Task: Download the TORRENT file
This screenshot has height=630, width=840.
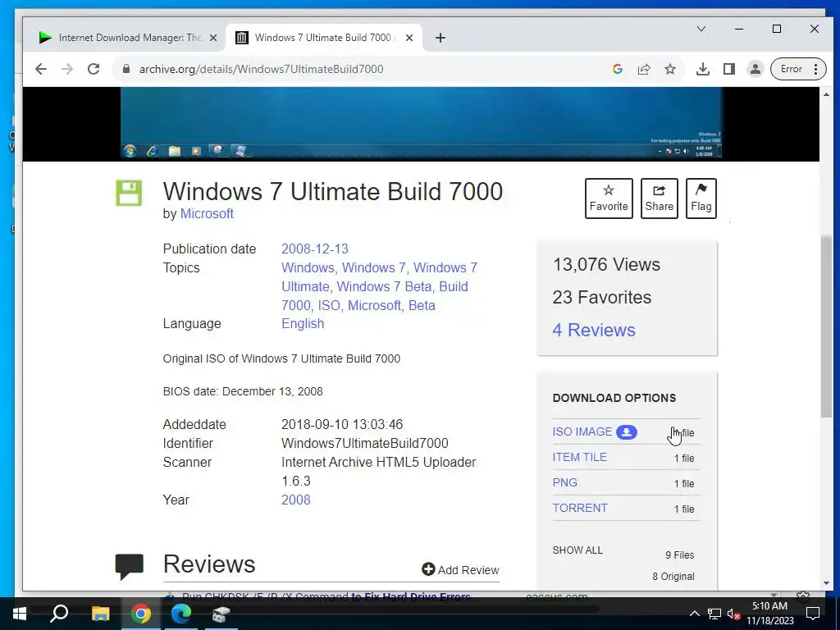Action: 580,508
